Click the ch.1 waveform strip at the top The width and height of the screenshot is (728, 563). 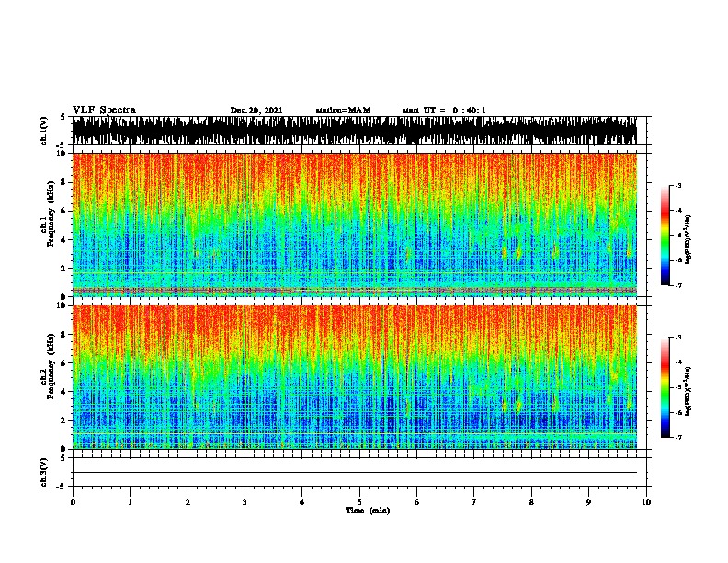354,131
